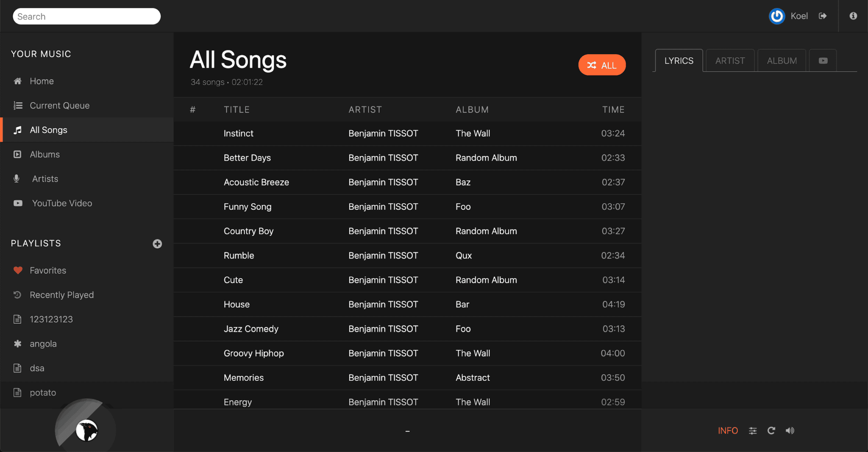The width and height of the screenshot is (868, 452).
Task: Switch to the ARTIST tab
Action: click(730, 61)
